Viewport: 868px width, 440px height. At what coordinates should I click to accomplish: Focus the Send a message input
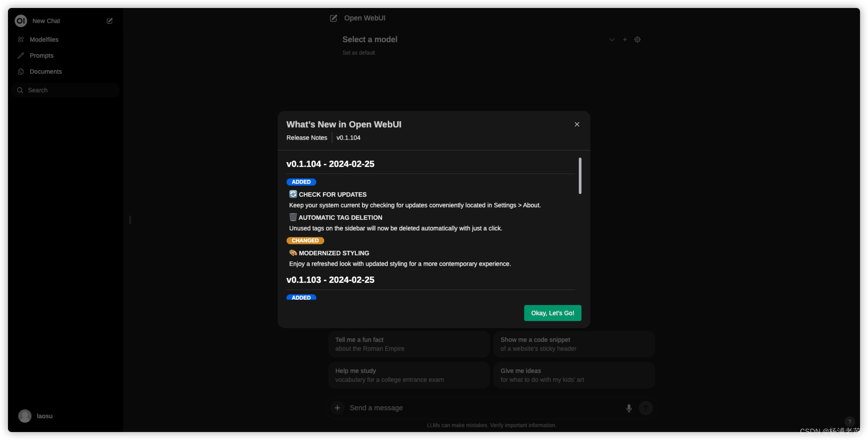pos(484,408)
